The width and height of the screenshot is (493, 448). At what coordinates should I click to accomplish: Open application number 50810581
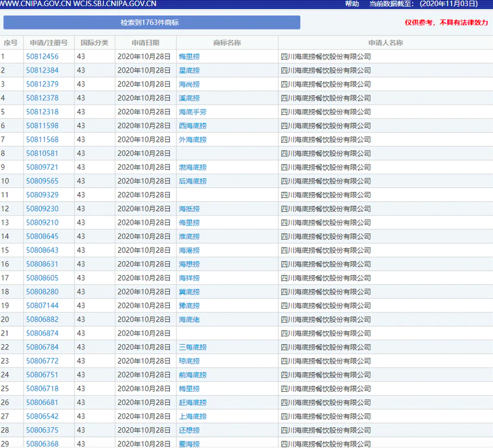pos(42,153)
